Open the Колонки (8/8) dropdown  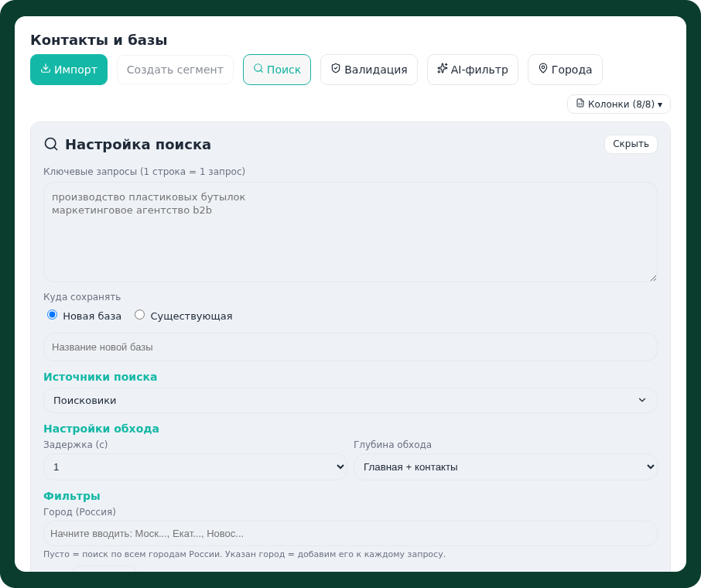tap(619, 104)
